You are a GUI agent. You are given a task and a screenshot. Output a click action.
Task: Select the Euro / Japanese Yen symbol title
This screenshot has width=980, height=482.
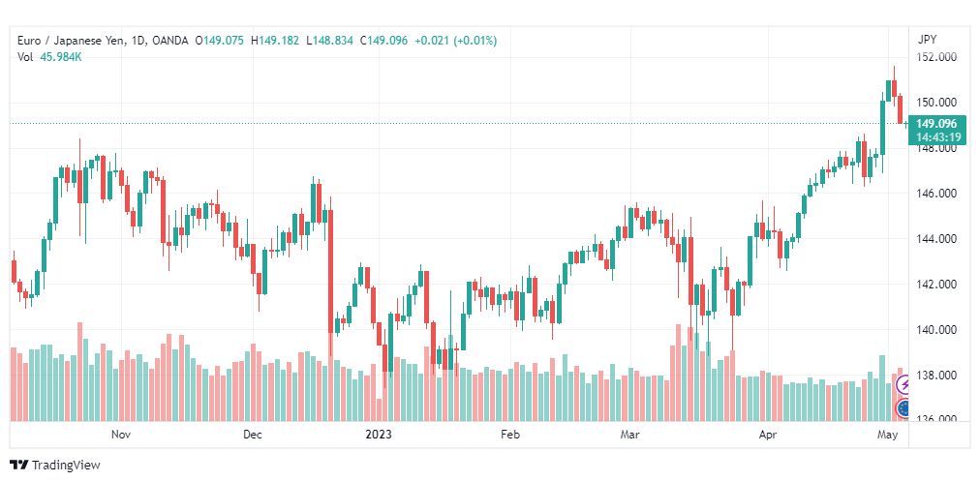(71, 41)
